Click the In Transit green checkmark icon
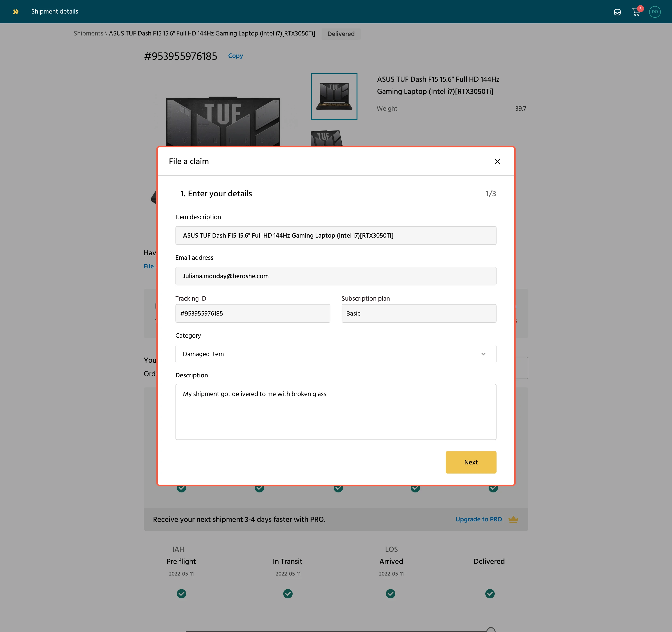This screenshot has height=632, width=672. (288, 593)
